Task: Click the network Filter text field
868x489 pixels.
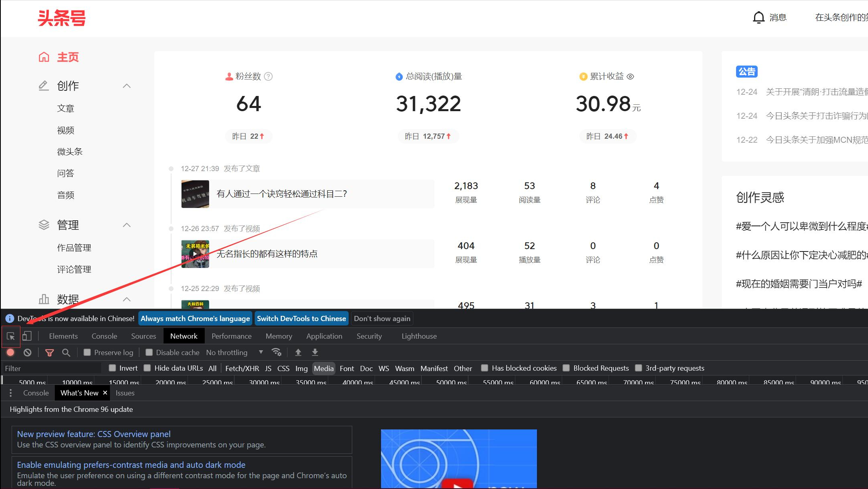Action: pyautogui.click(x=51, y=368)
